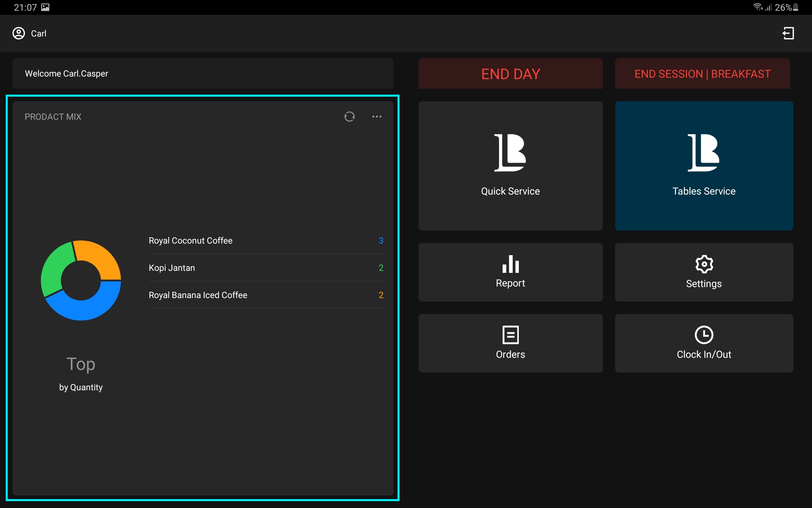Open the three-dot menu in Prodact Mix
The image size is (812, 508).
coord(377,117)
